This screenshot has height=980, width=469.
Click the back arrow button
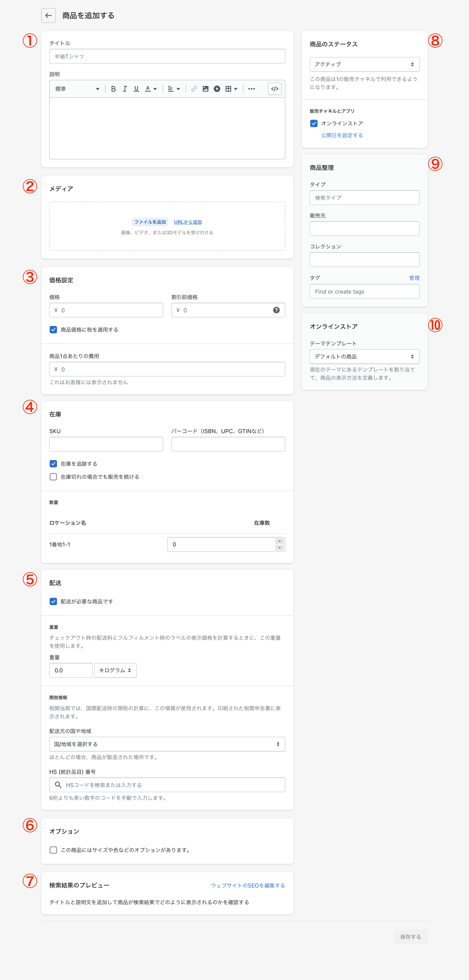pos(48,15)
